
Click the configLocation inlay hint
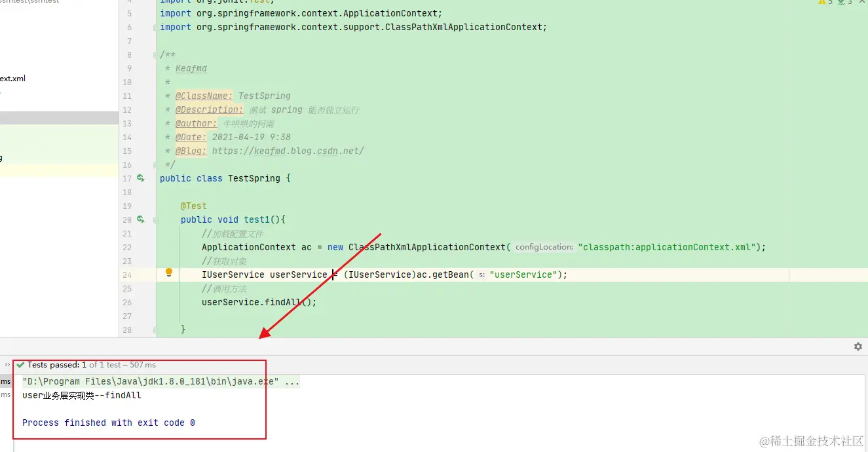[544, 247]
